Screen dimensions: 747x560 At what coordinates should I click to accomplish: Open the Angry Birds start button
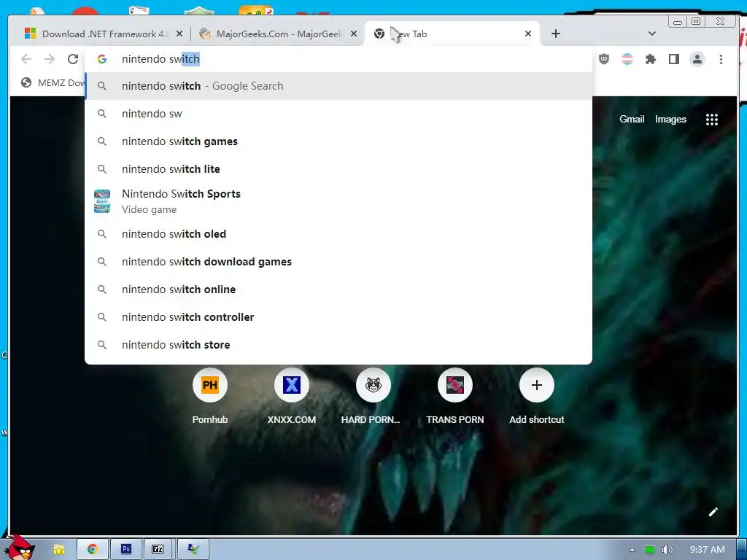click(18, 547)
